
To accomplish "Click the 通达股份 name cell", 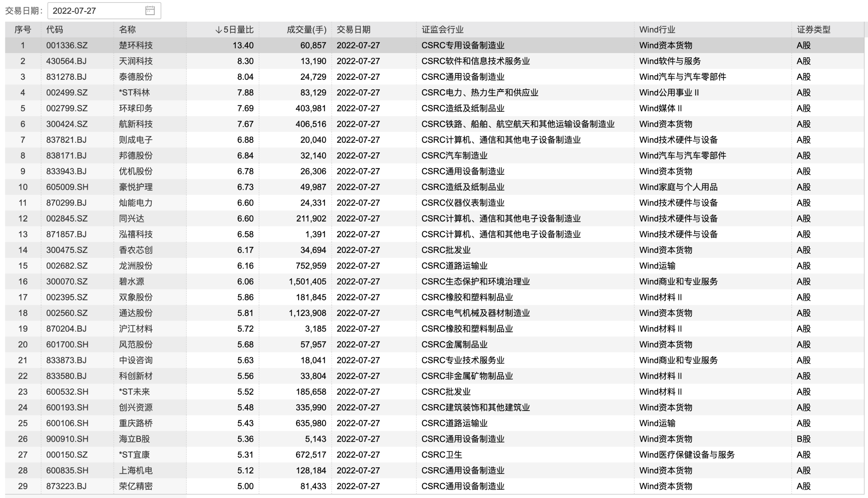I will click(136, 313).
